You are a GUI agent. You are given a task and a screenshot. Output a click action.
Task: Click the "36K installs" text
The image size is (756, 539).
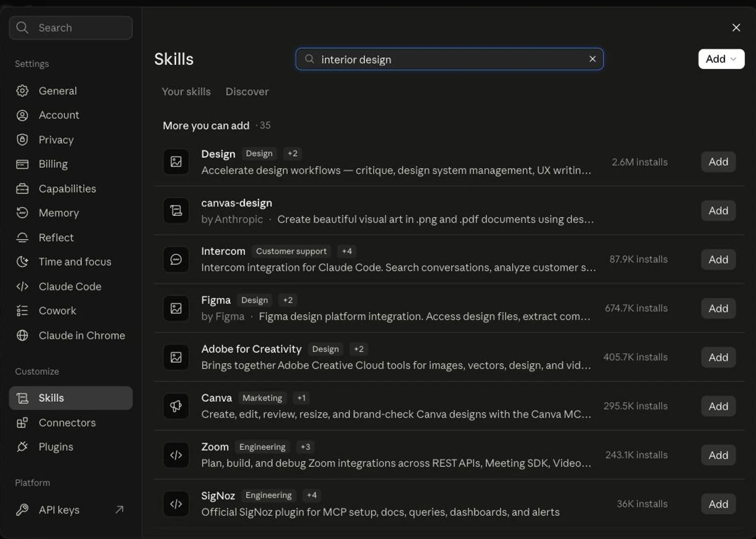point(642,504)
